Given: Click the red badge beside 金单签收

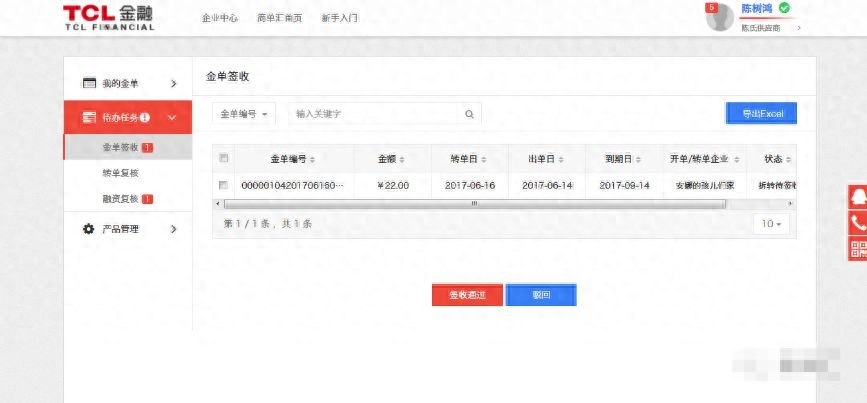Looking at the screenshot, I should click(x=147, y=148).
